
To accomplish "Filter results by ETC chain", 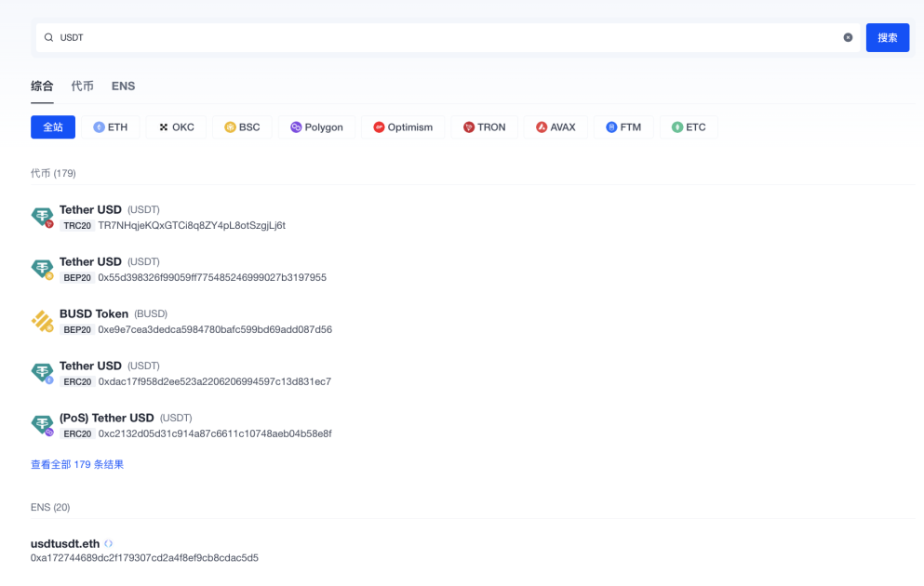I will point(689,127).
